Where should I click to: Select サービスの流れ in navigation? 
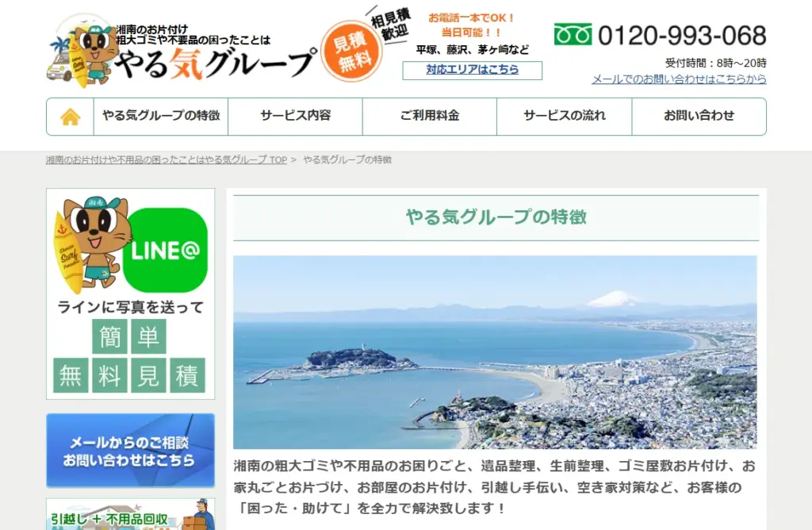pos(564,116)
